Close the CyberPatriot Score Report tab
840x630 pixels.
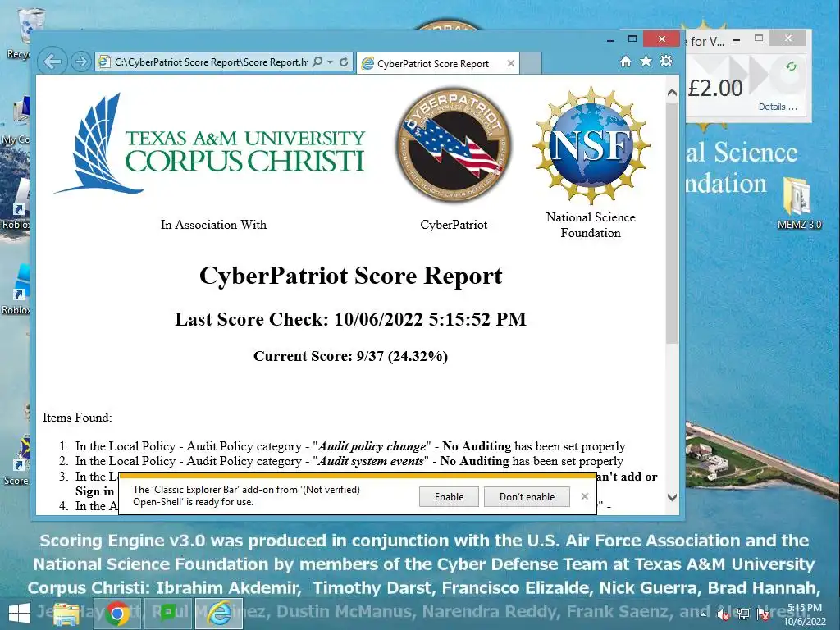pos(510,63)
